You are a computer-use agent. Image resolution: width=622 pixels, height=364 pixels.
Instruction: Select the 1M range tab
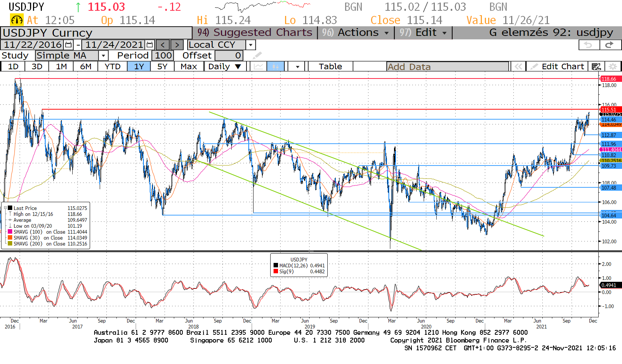click(61, 67)
